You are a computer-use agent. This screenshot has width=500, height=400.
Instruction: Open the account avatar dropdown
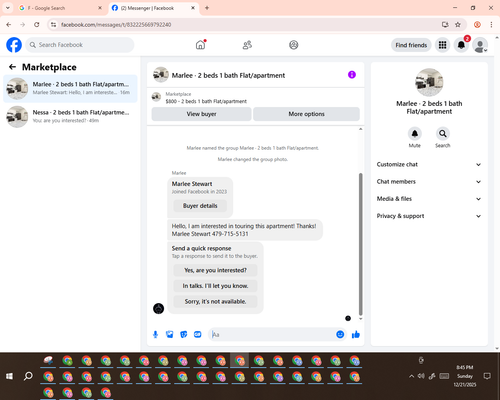tap(480, 45)
